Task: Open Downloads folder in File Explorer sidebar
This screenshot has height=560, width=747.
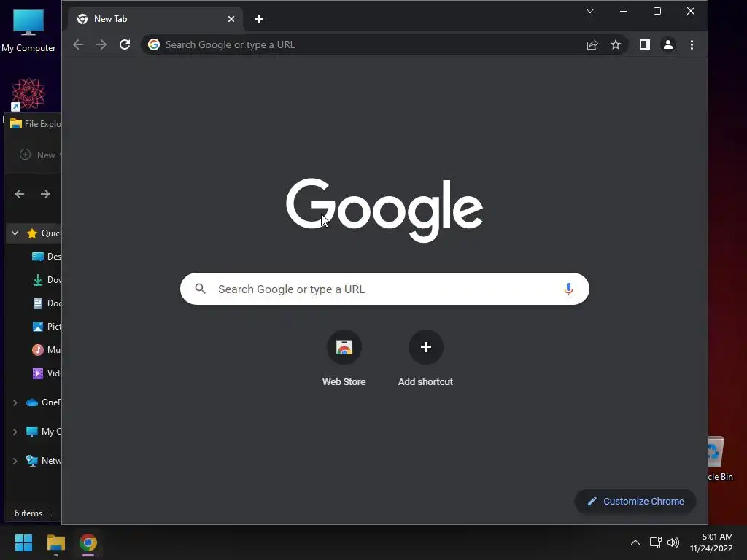Action: click(x=46, y=280)
